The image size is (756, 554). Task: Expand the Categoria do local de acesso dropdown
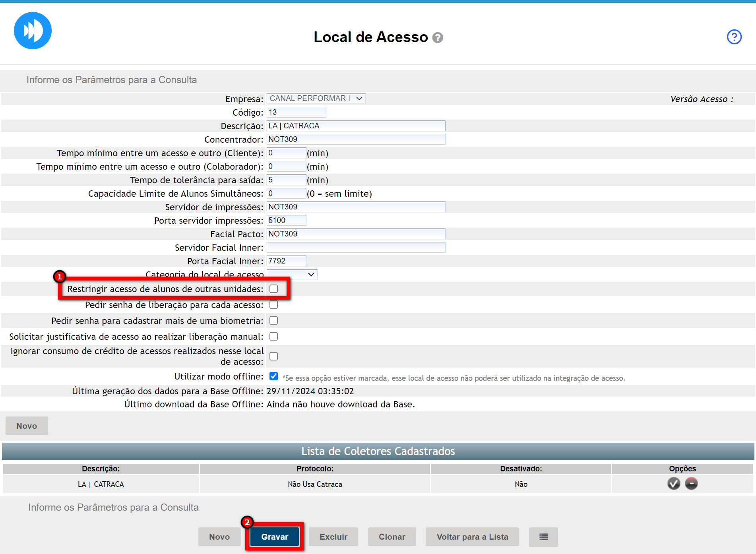coord(292,275)
